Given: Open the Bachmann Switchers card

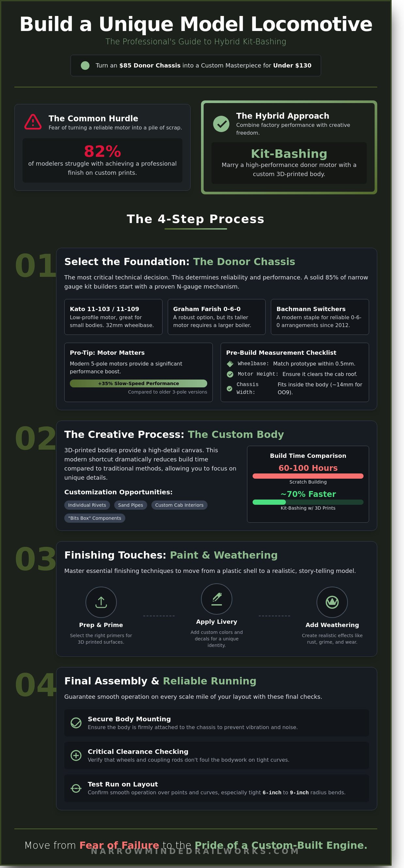Looking at the screenshot, I should pos(319,317).
